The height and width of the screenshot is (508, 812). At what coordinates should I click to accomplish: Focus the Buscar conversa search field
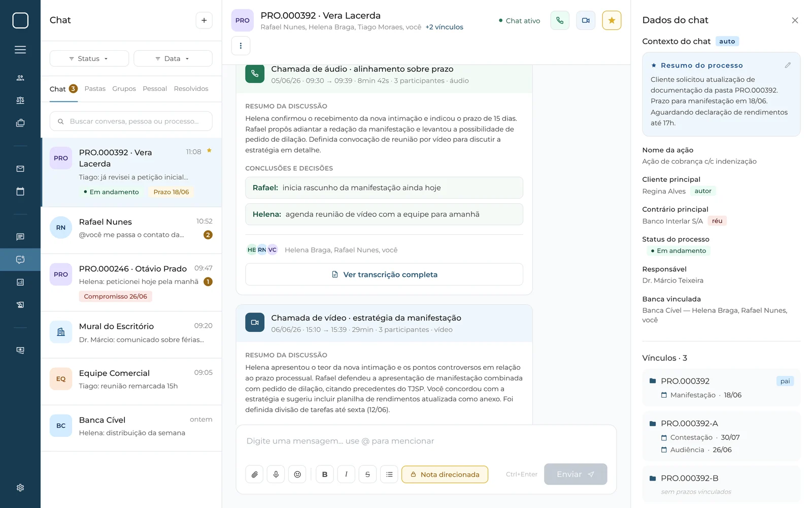(x=131, y=121)
